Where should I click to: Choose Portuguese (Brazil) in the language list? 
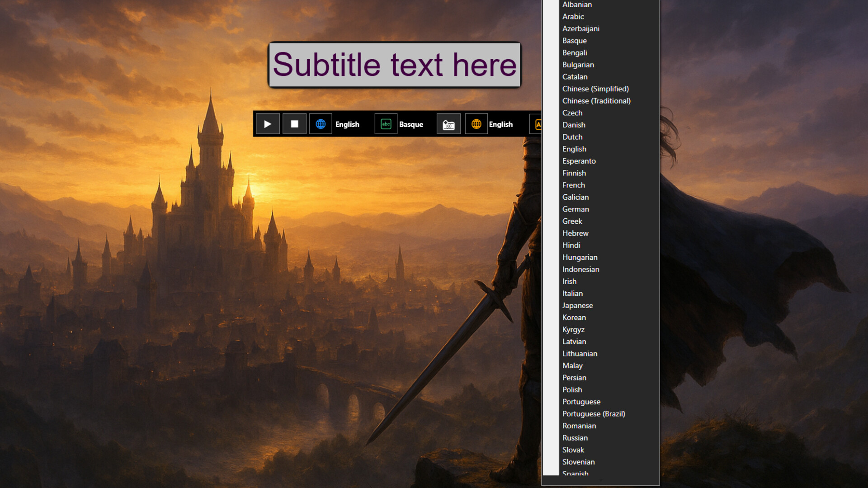tap(594, 413)
